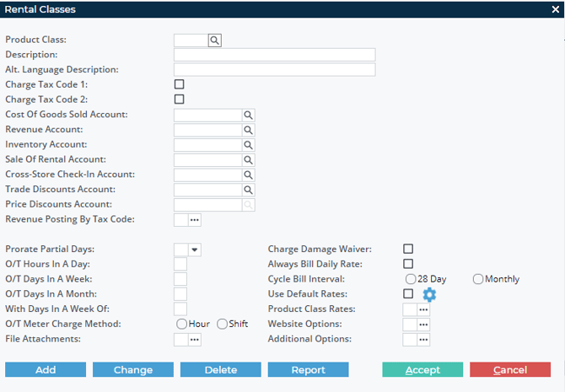Open Cost Of Goods Sold Account lookup
The height and width of the screenshot is (392, 565).
(248, 115)
